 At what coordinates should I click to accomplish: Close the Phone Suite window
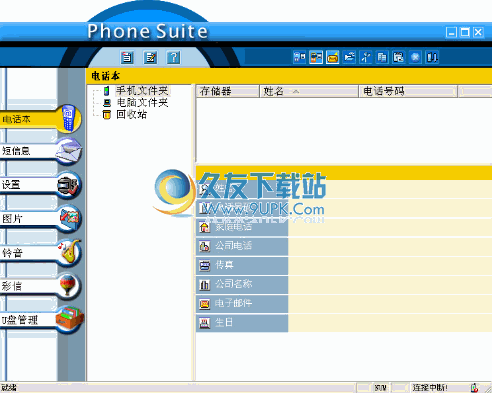click(x=478, y=32)
